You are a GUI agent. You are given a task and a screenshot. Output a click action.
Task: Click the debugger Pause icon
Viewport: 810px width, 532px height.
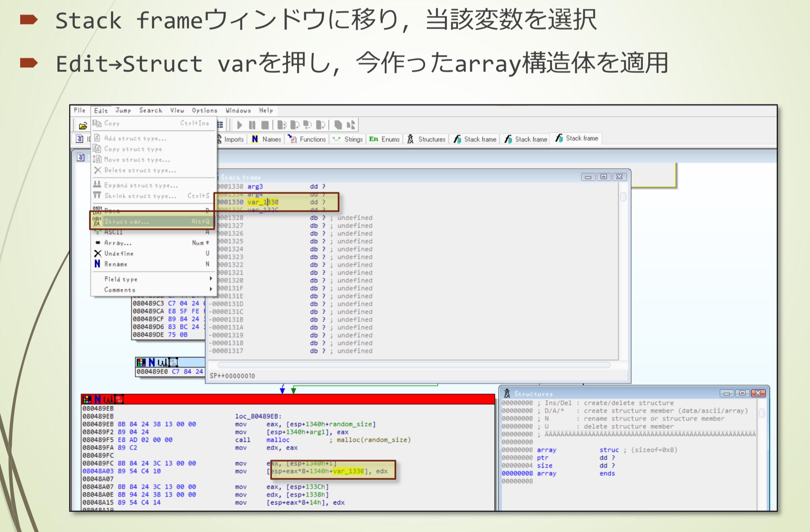252,125
